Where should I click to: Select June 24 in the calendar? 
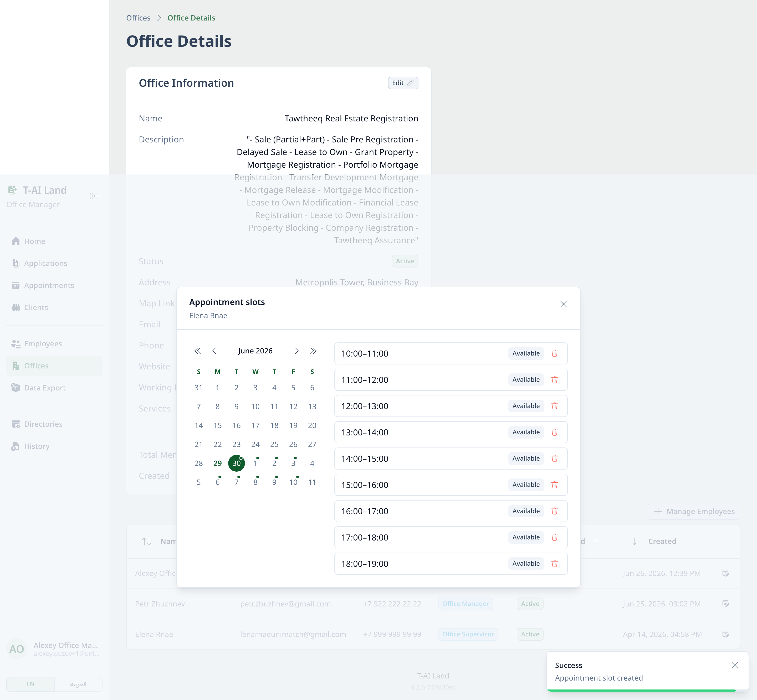255,444
